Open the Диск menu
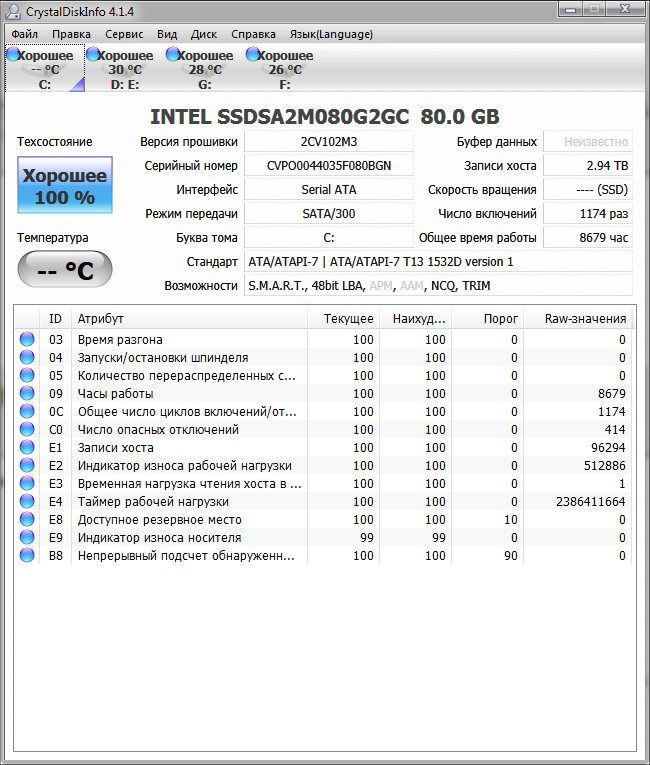Screen dimensions: 650x765 point(203,34)
